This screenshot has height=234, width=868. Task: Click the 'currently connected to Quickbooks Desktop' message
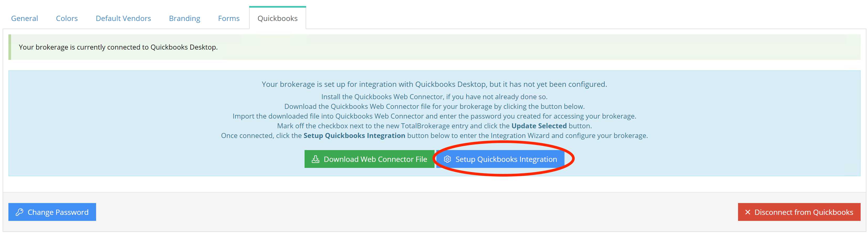point(118,47)
